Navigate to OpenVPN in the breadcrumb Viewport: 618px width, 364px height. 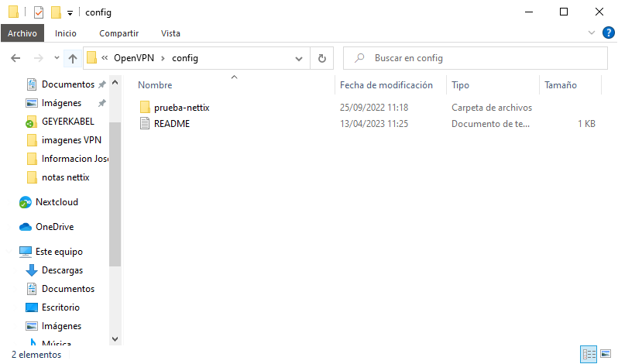tap(135, 58)
